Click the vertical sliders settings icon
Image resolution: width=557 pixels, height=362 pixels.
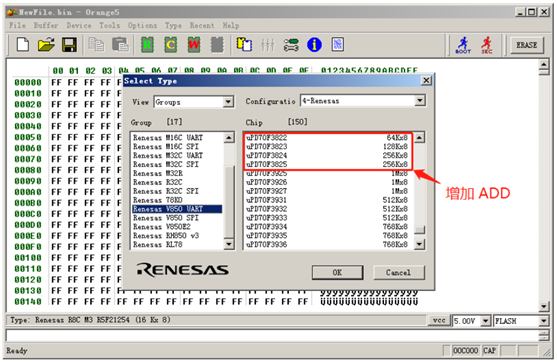click(267, 45)
